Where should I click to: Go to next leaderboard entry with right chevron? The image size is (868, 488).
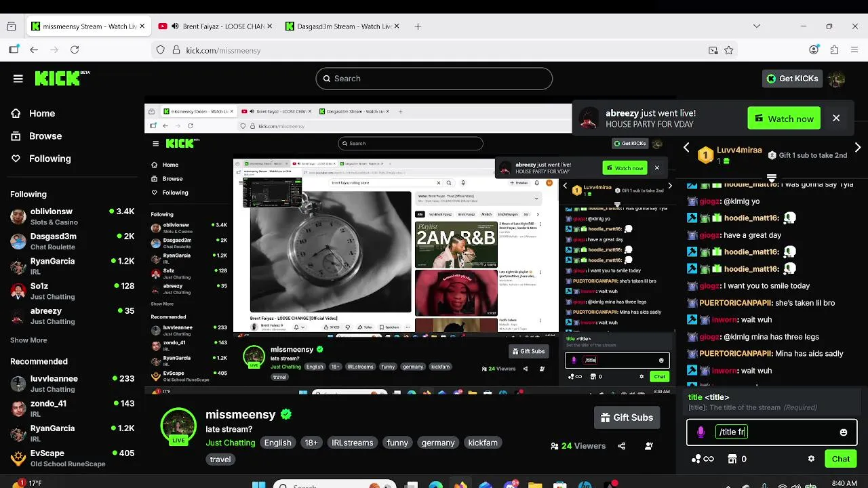858,148
